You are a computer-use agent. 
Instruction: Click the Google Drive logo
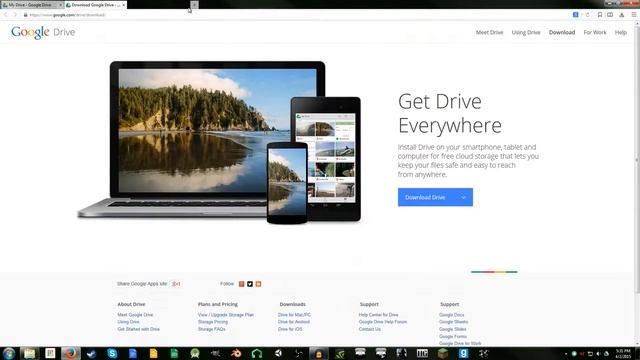[43, 32]
